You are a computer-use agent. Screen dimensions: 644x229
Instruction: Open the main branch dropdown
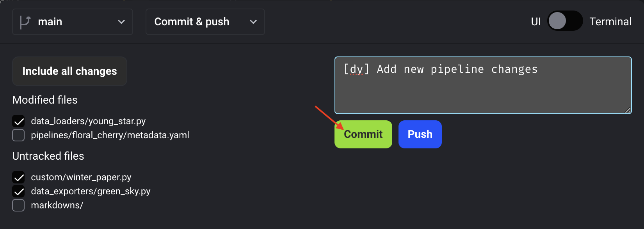pos(73,22)
